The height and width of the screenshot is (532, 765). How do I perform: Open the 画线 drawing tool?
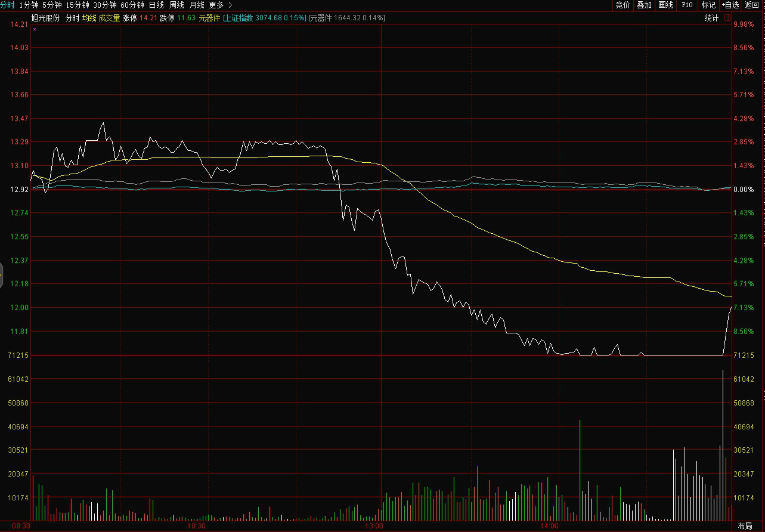(x=665, y=5)
